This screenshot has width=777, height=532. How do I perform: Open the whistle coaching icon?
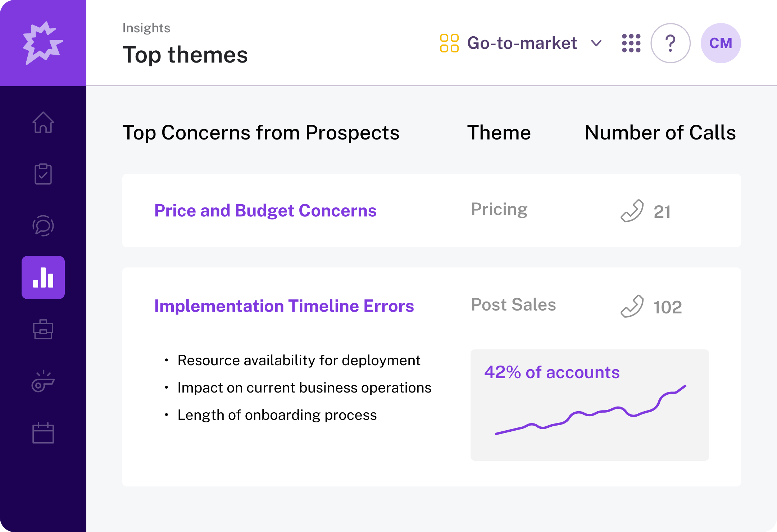point(43,381)
